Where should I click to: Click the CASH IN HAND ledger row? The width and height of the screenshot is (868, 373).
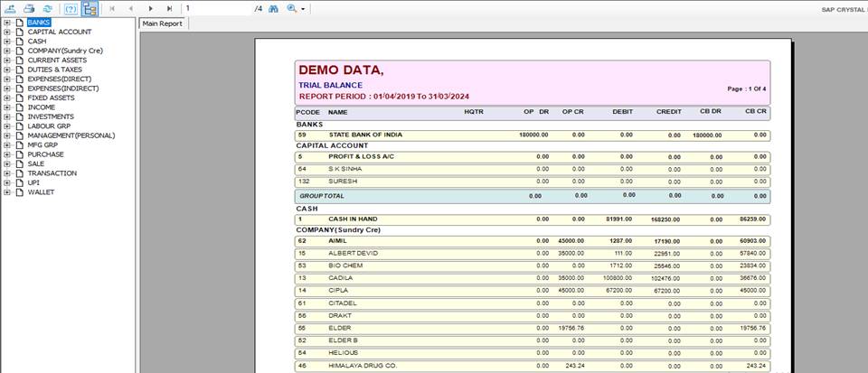(x=353, y=219)
